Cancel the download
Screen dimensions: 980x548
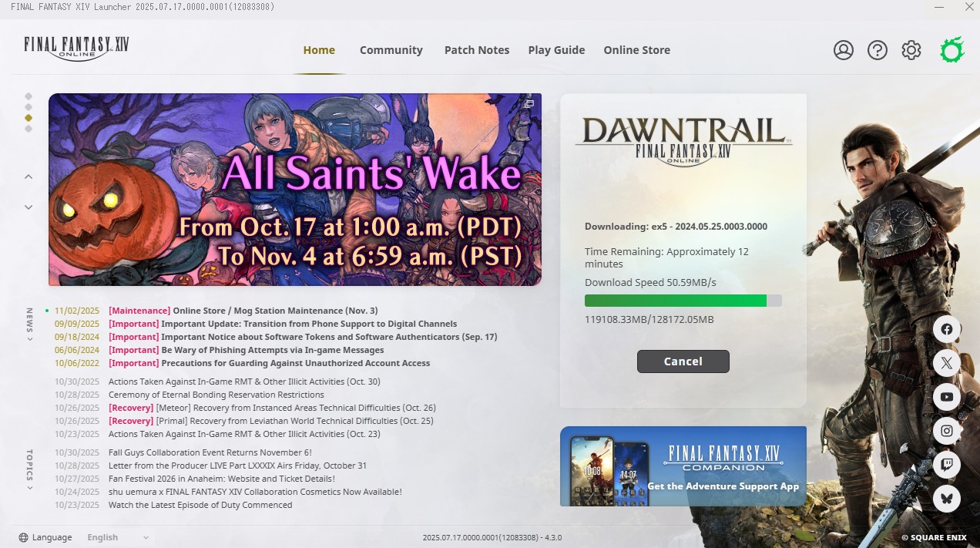coord(683,361)
